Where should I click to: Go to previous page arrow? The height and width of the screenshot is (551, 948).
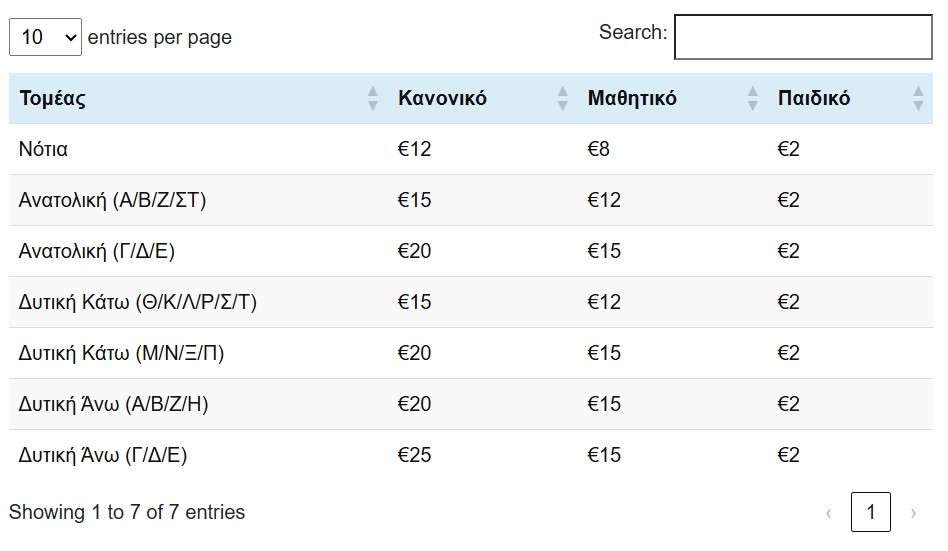[828, 513]
